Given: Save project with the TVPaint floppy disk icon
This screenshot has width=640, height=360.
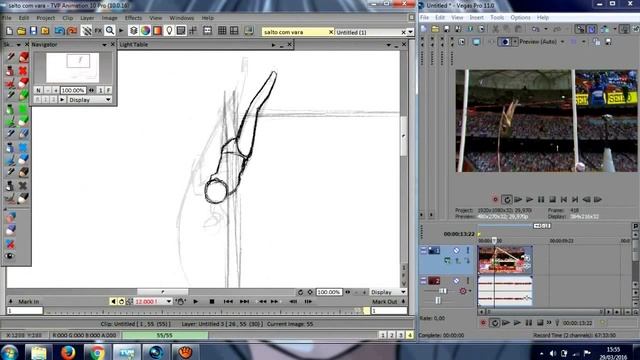Looking at the screenshot, I should click(33, 31).
